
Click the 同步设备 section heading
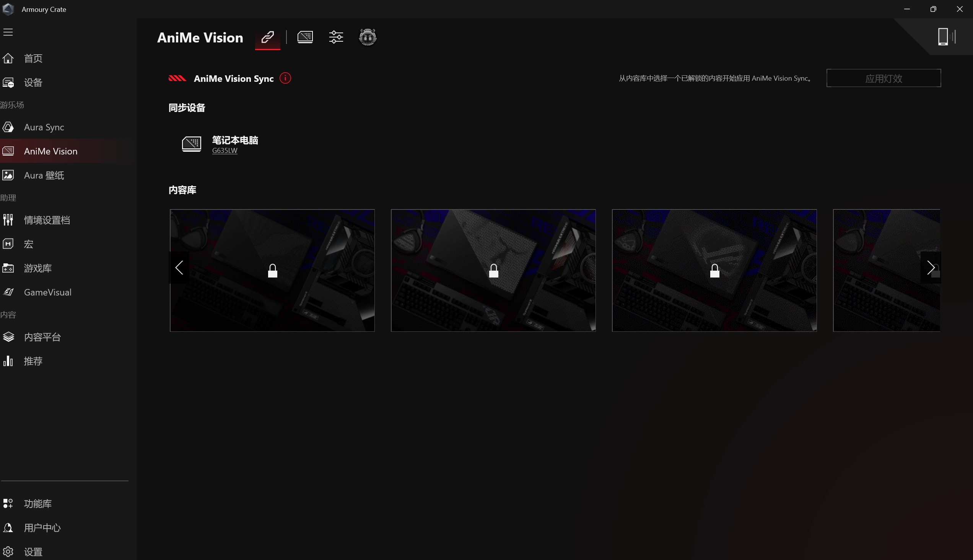click(187, 108)
